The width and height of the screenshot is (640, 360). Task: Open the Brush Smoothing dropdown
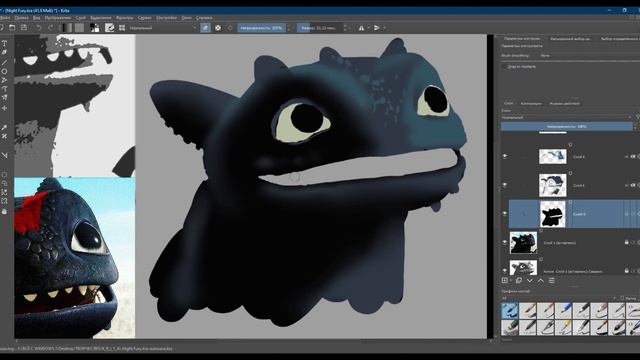(x=589, y=56)
